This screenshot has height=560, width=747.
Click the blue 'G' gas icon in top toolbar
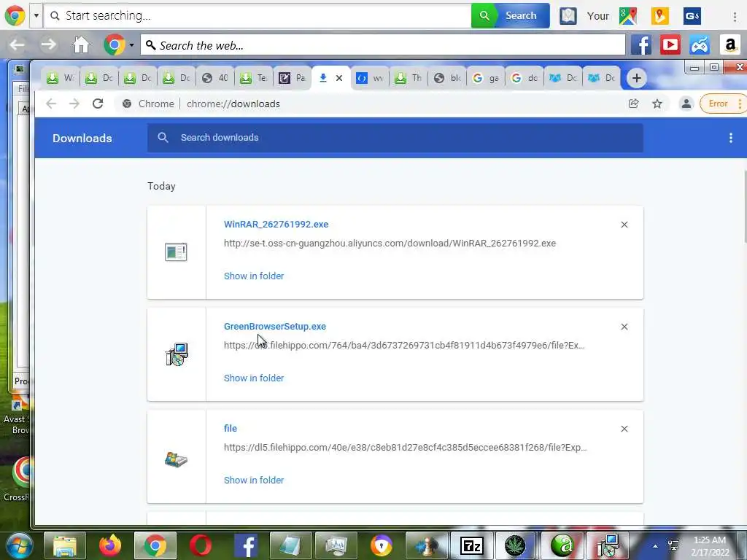[692, 16]
